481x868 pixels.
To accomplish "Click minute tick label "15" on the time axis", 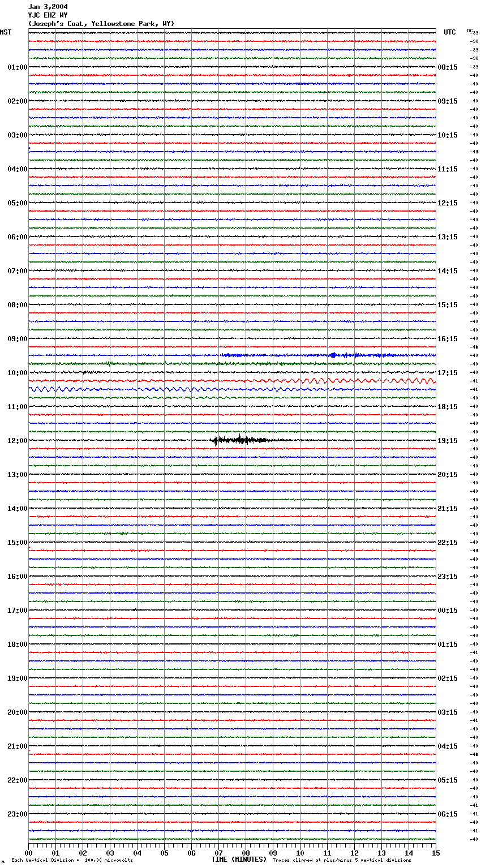I will [x=436, y=853].
